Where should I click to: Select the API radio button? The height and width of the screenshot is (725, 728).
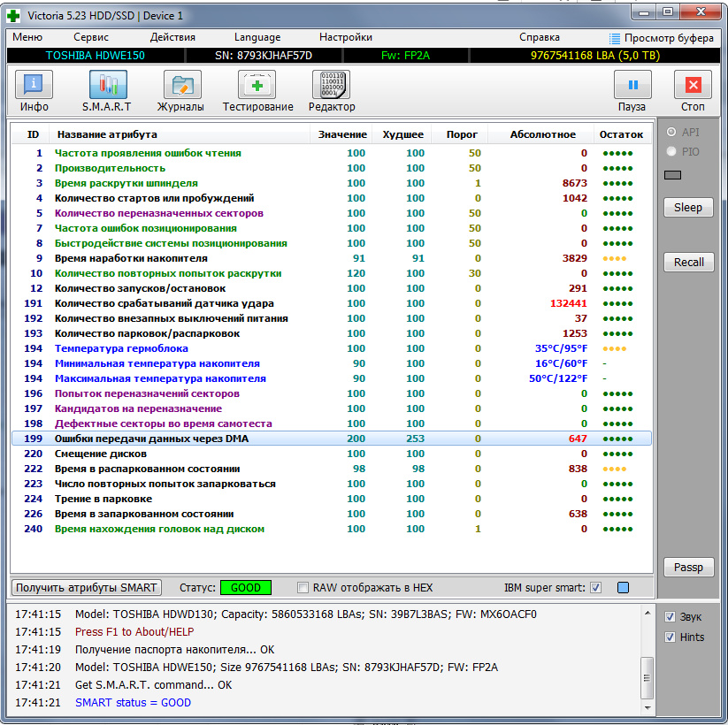click(671, 132)
